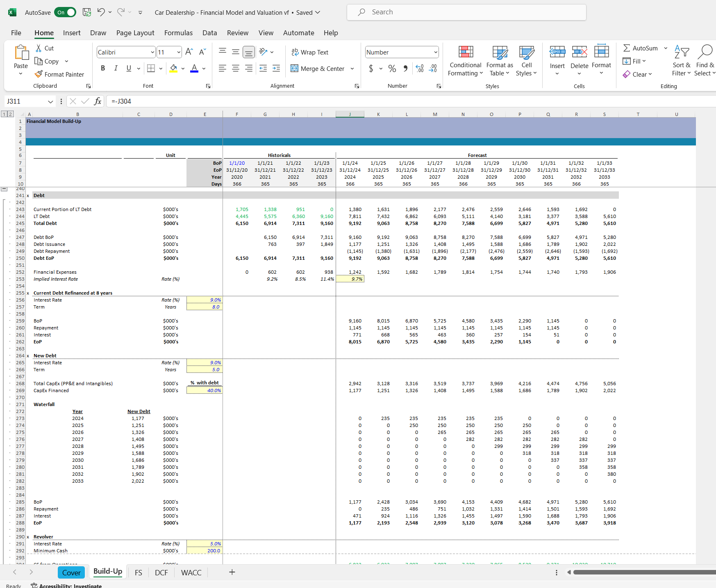Click the Increase Indent icon
The image size is (716, 588).
coord(276,68)
